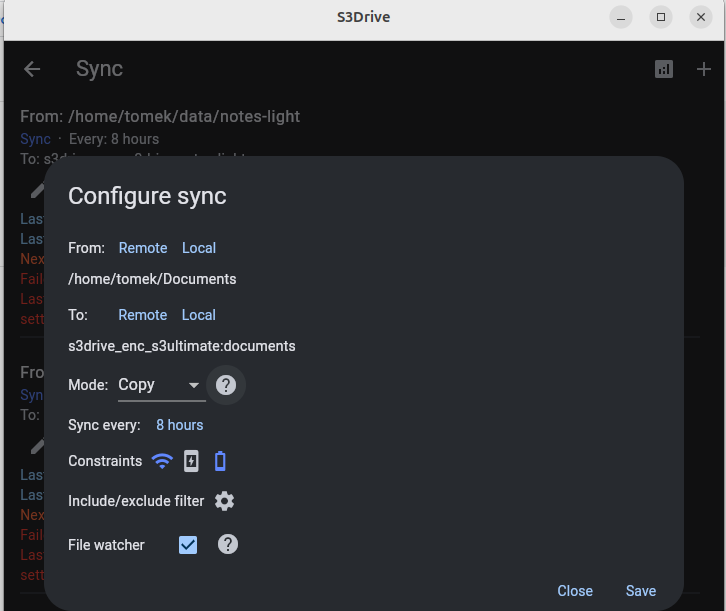
Task: Choose Remote for the From source
Action: tap(143, 248)
